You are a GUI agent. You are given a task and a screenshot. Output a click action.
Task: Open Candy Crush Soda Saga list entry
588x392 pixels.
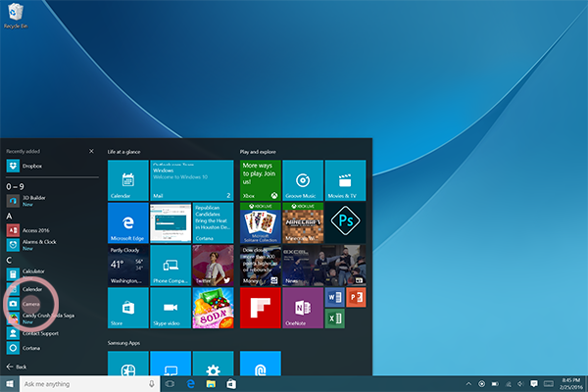[x=53, y=318]
